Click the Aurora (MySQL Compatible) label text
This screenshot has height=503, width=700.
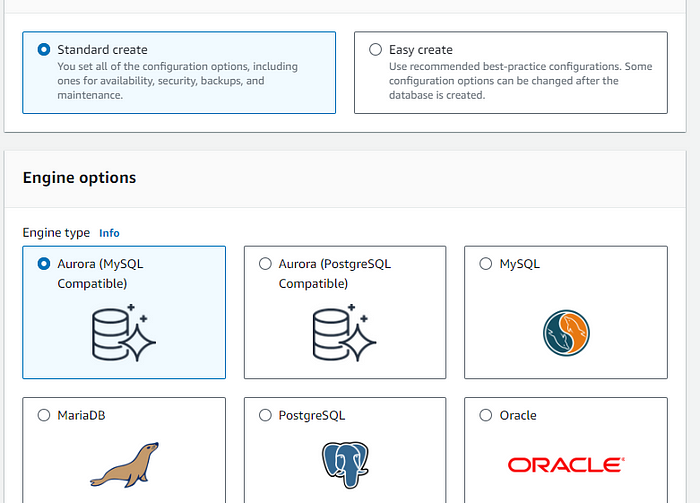(x=100, y=274)
